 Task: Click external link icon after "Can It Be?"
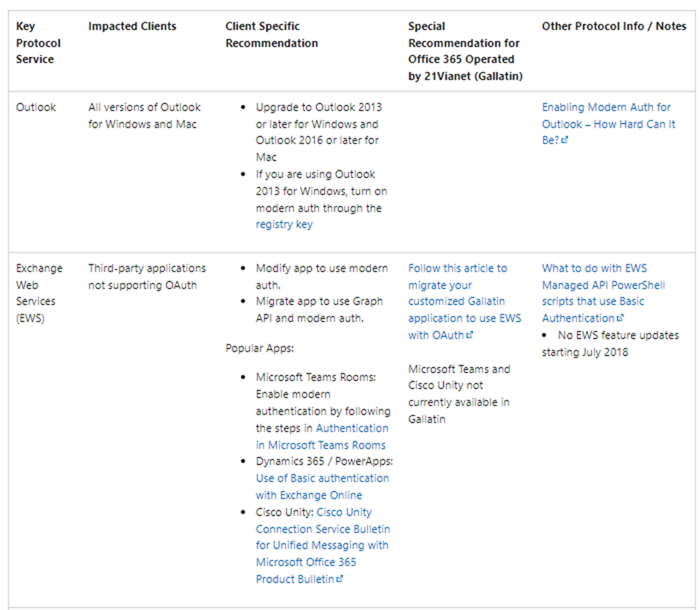(565, 141)
